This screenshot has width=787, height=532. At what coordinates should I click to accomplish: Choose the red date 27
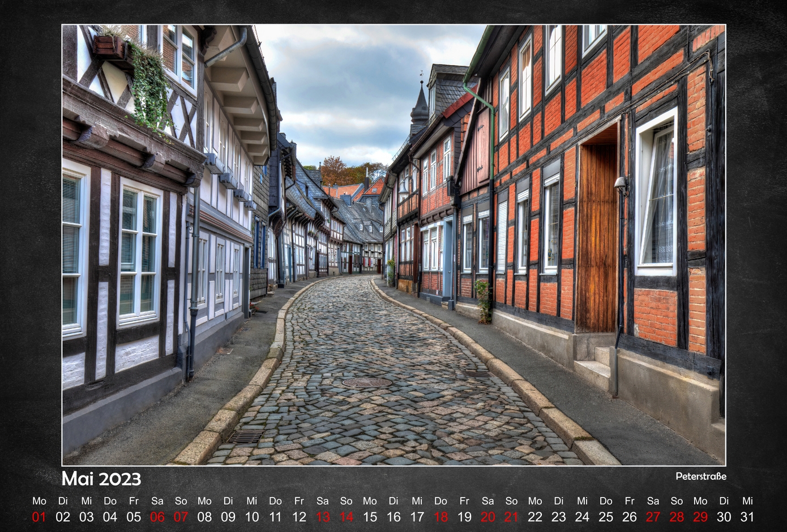653,517
